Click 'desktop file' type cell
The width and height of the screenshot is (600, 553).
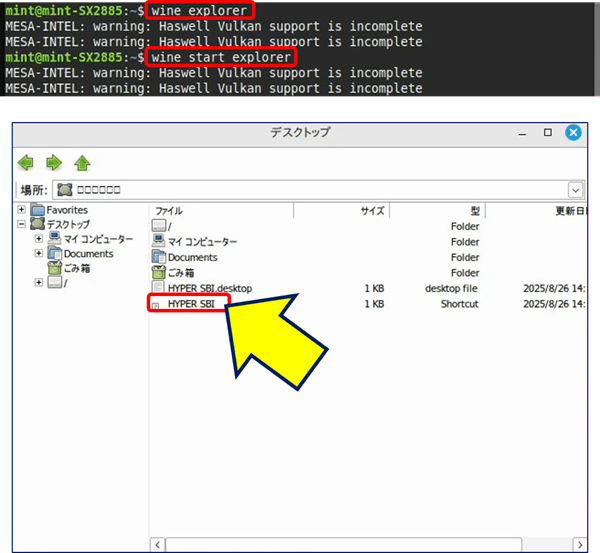(x=451, y=288)
